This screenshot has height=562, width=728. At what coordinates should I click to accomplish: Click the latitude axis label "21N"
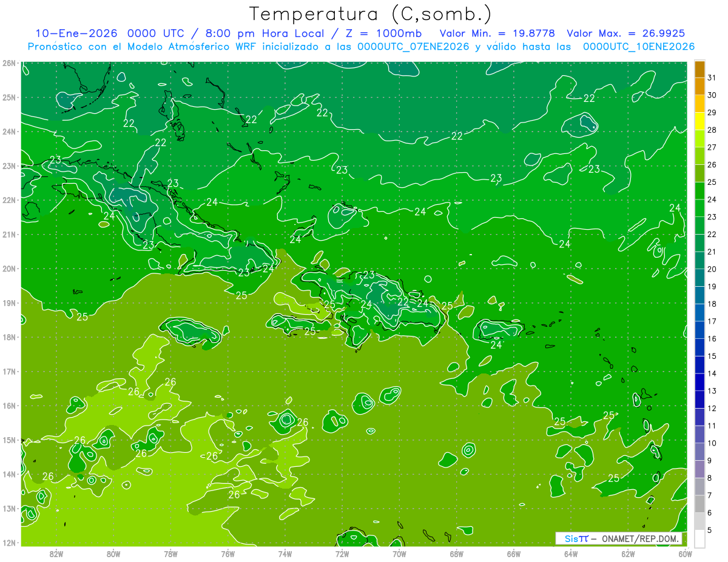click(x=9, y=234)
